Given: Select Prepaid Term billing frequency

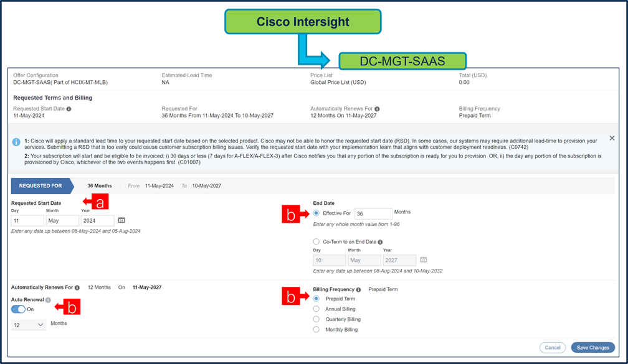Looking at the screenshot, I should point(316,299).
